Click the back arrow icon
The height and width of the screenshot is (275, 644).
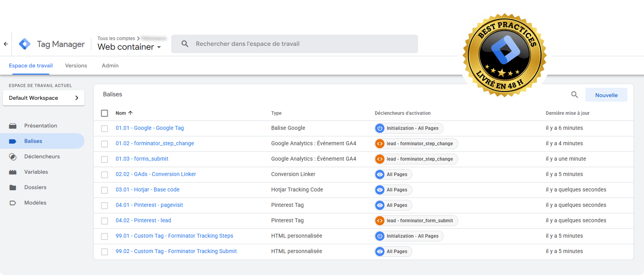[x=6, y=44]
